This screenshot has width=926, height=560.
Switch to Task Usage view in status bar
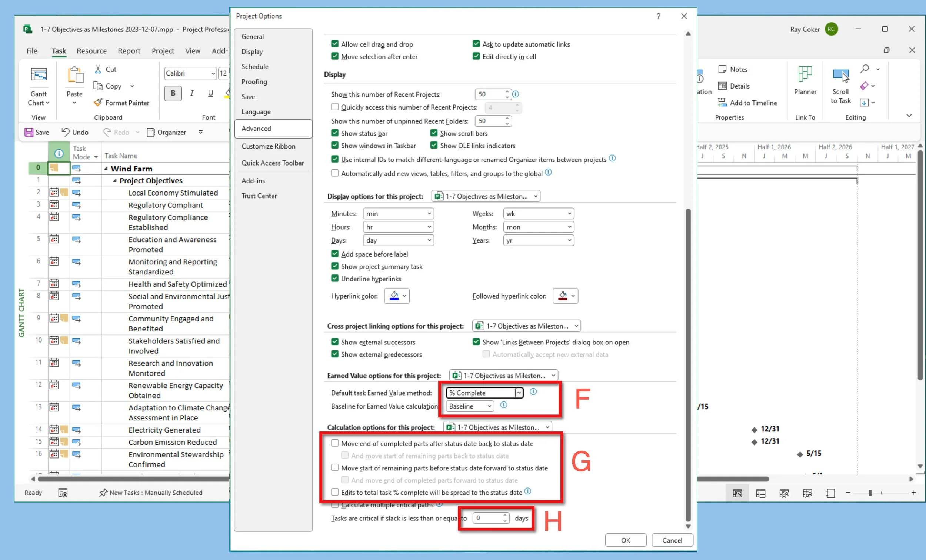tap(760, 493)
